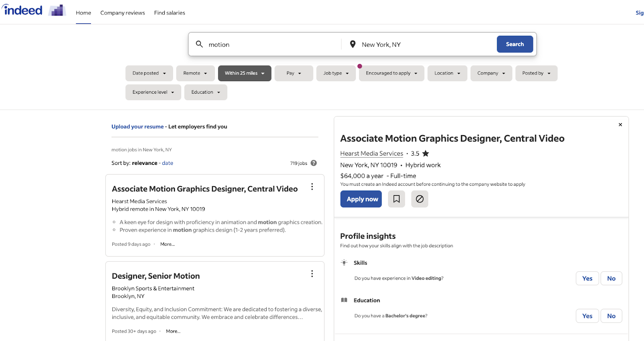Open the three-dot menu on the Designer, Senior Motion card

tap(312, 274)
